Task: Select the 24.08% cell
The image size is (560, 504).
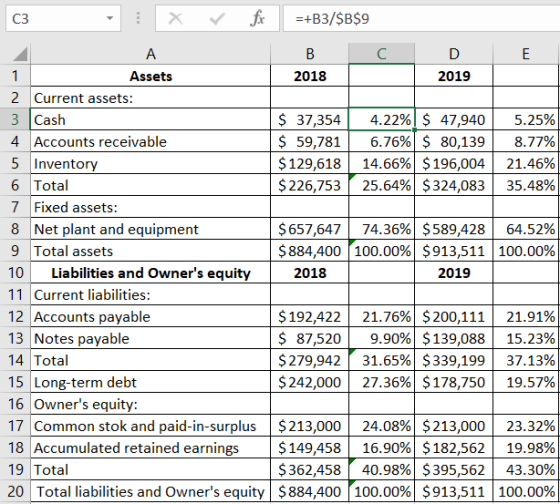Action: click(381, 426)
